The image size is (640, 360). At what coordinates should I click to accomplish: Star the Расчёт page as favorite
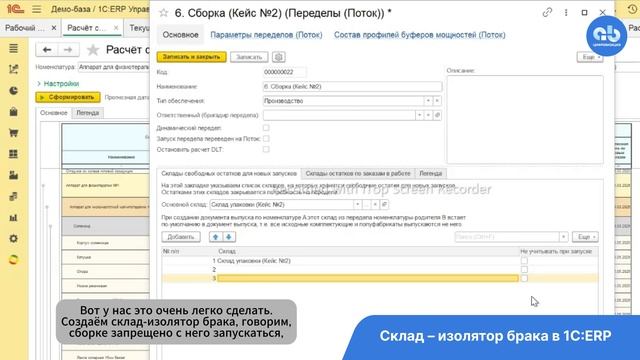pos(93,50)
